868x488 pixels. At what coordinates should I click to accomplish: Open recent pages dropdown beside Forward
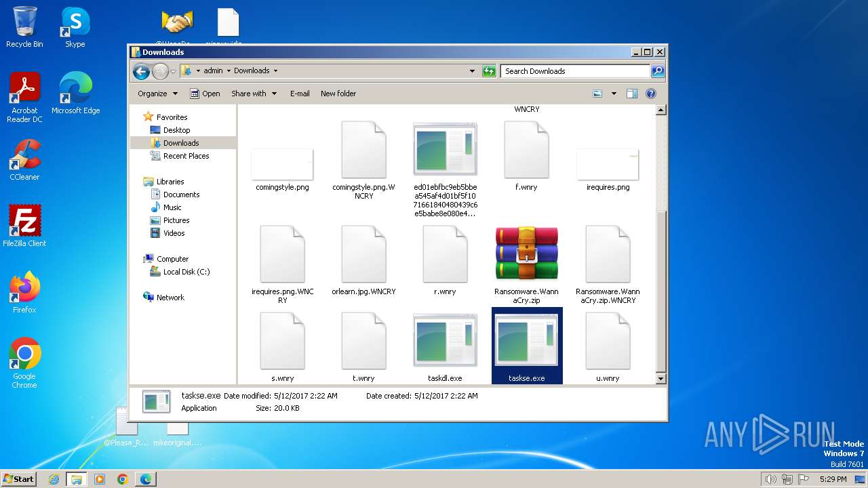pos(174,71)
